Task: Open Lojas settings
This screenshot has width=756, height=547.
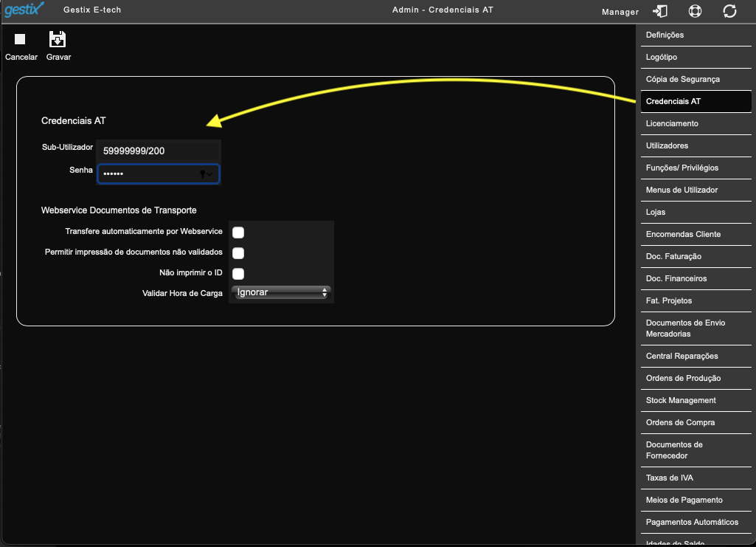Action: tap(696, 213)
